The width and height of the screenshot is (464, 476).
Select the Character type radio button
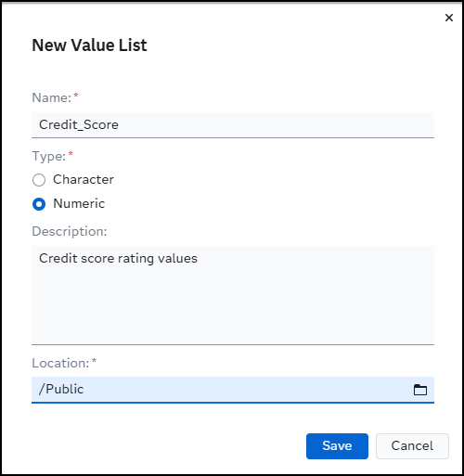(39, 180)
